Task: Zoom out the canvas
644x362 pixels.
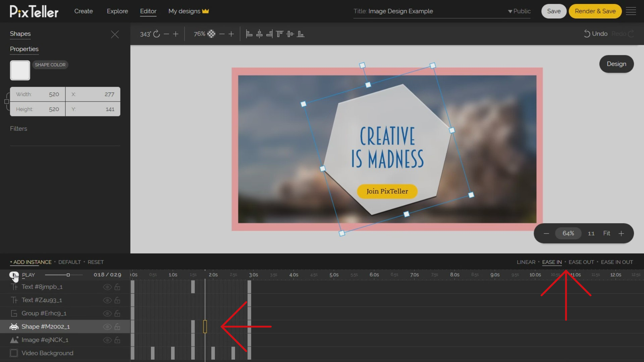Action: point(546,234)
